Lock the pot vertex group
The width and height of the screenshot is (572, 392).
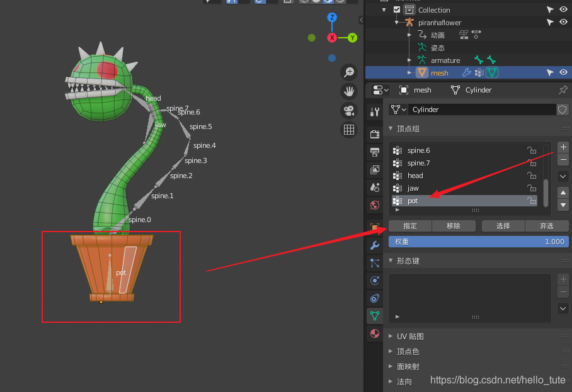[x=532, y=201]
